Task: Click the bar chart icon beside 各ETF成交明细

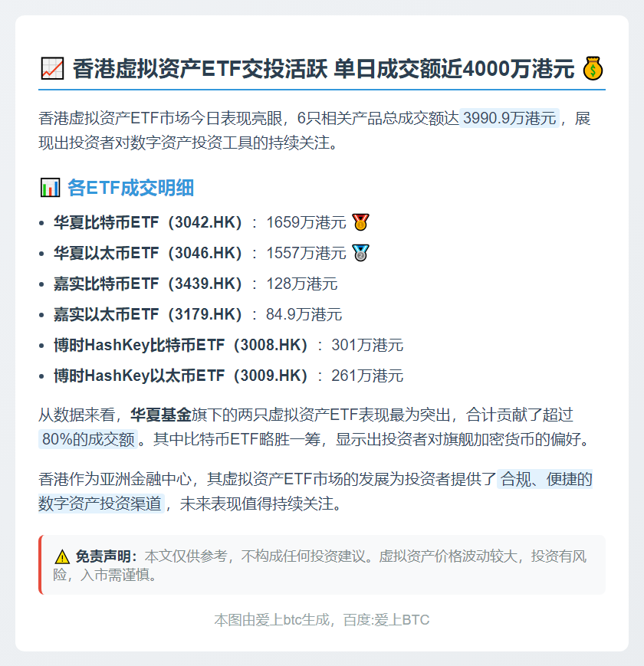Action: tap(50, 188)
